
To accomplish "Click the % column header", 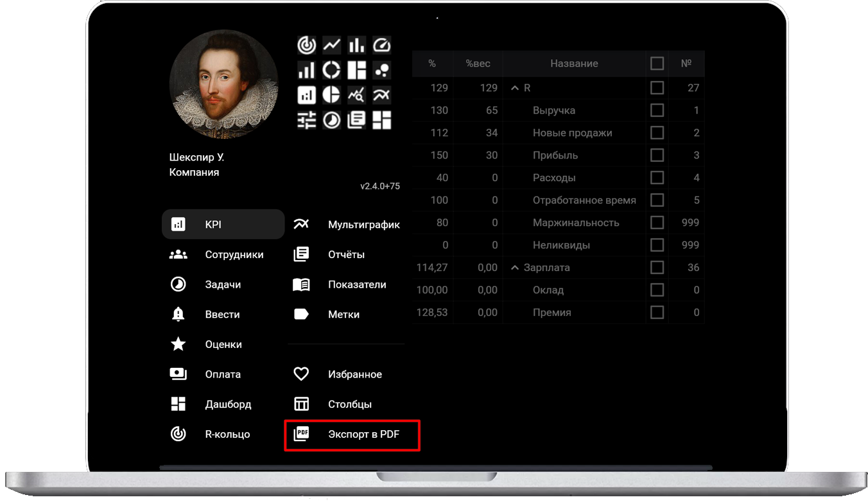I will [432, 64].
